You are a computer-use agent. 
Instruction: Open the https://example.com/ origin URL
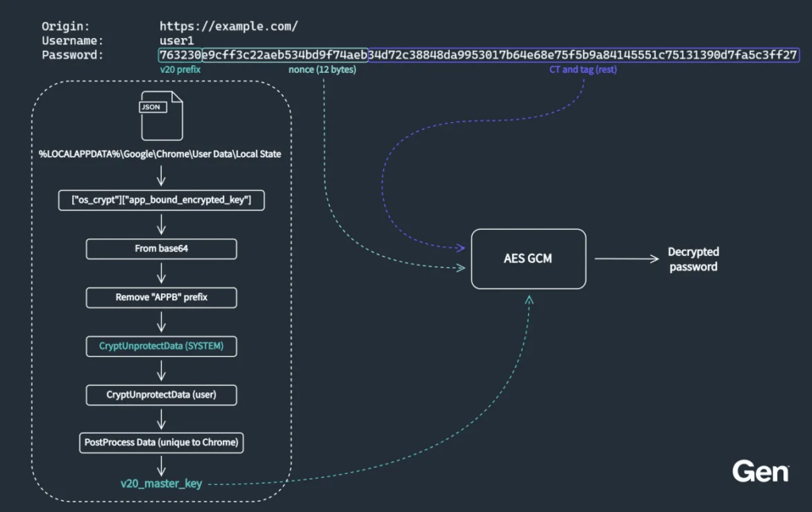[x=228, y=26]
